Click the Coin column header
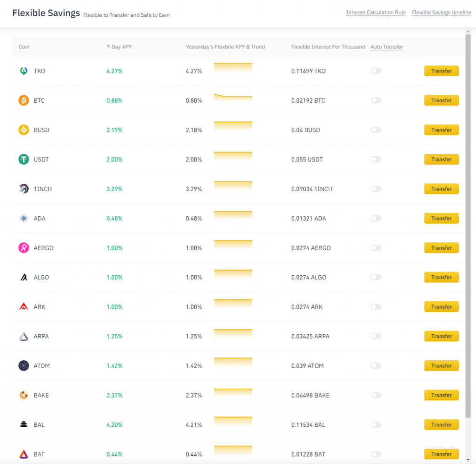The height and width of the screenshot is (464, 476). (x=24, y=47)
